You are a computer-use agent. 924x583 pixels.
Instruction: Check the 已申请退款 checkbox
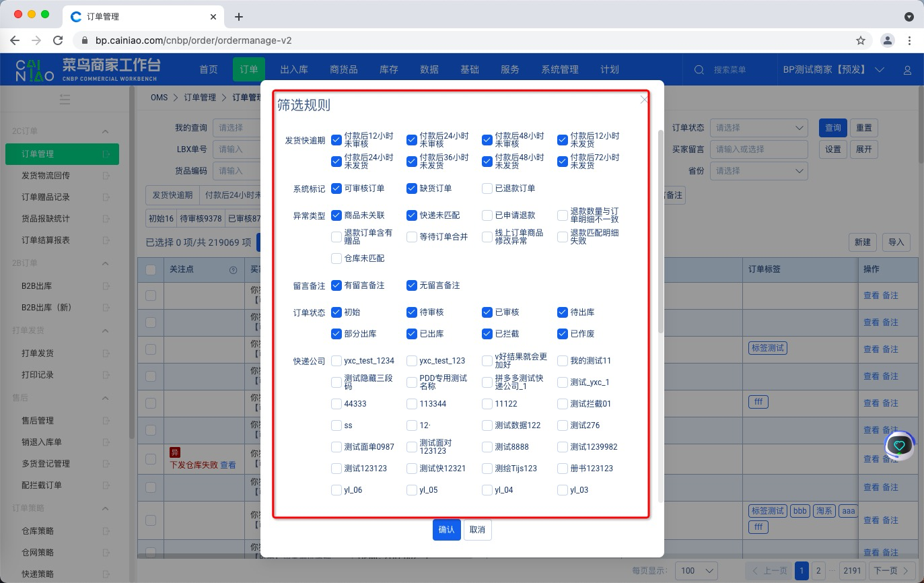[x=487, y=215]
